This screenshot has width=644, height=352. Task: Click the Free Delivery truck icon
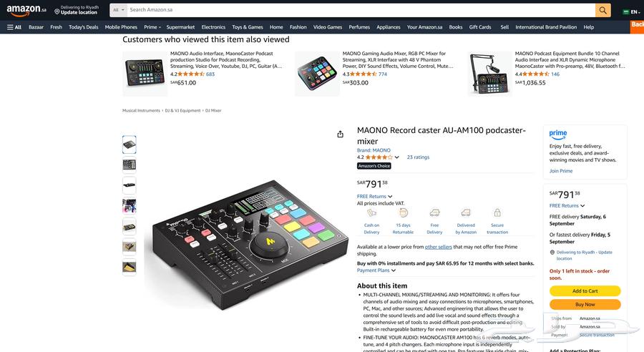click(434, 212)
